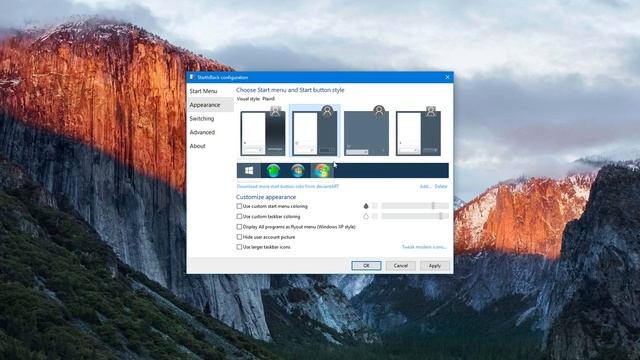
Task: Open the taskbar color swatch
Action: (x=375, y=216)
